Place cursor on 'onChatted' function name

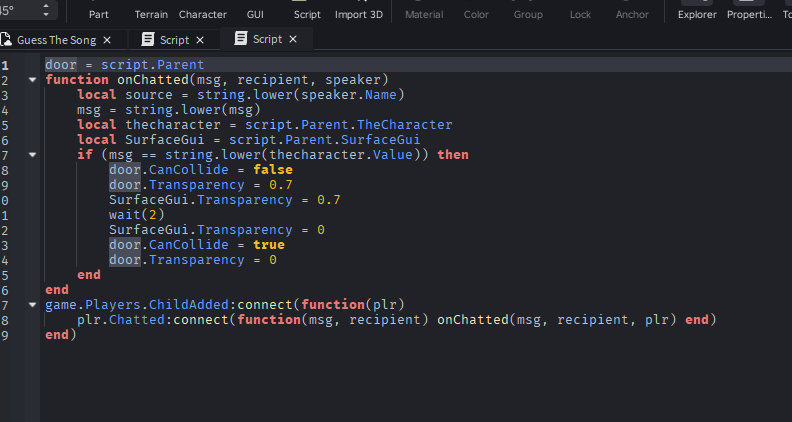coord(153,80)
